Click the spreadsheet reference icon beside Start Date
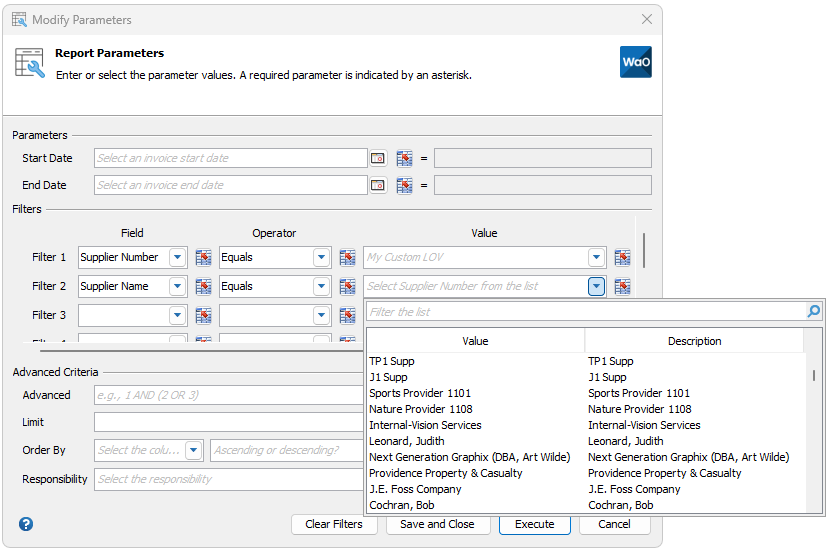 click(404, 158)
